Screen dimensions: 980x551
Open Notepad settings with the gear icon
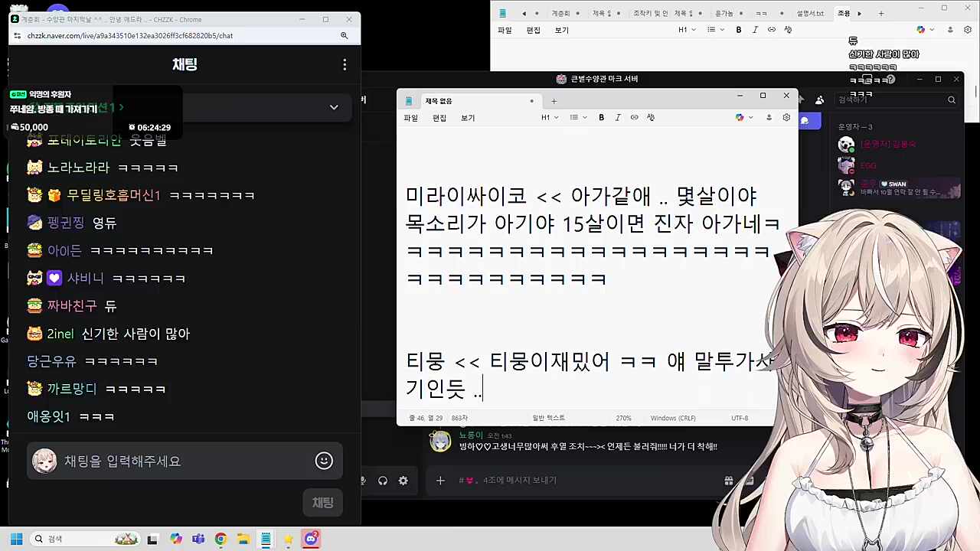click(x=786, y=117)
